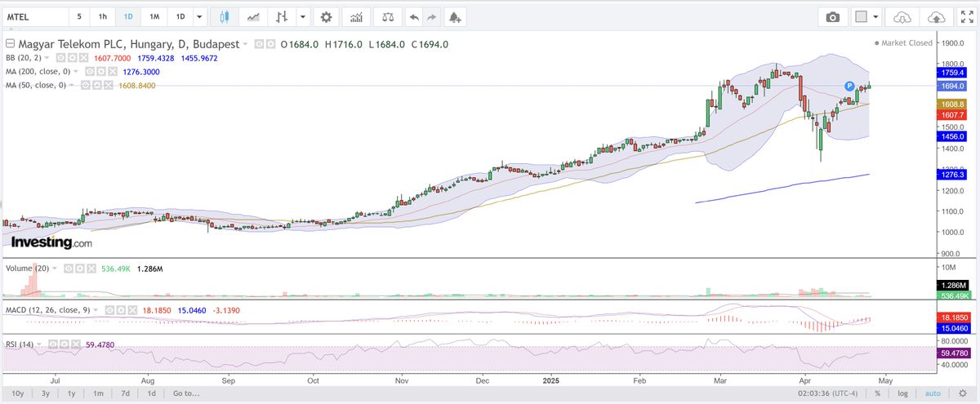This screenshot has width=980, height=404.
Task: Expand the MACD dropdown arrow
Action: pos(96,310)
